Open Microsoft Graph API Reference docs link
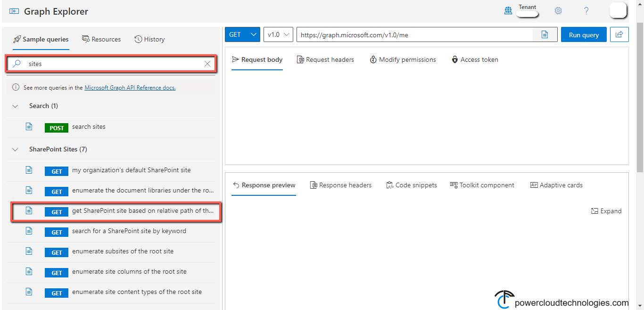The width and height of the screenshot is (644, 310). click(x=130, y=87)
